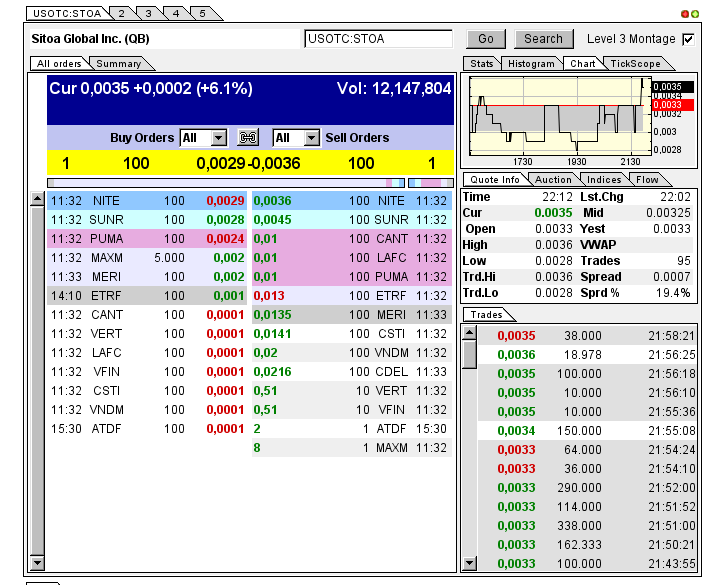Image resolution: width=717 pixels, height=585 pixels.
Task: Click the red dot icon at top right
Action: (685, 14)
